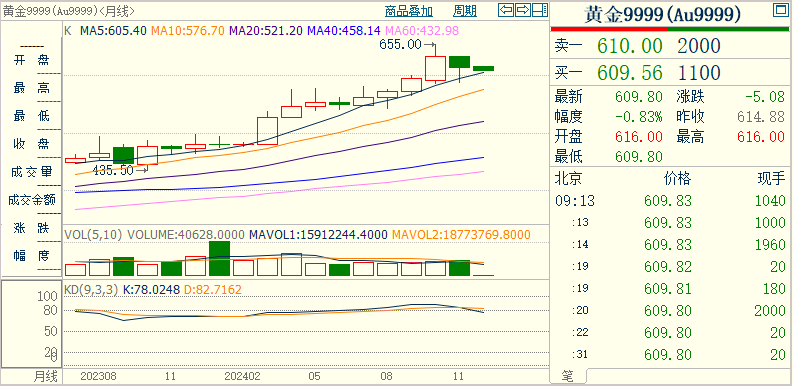793x386 pixels.
Task: Open the 商品叠加 overlay link
Action: point(409,11)
